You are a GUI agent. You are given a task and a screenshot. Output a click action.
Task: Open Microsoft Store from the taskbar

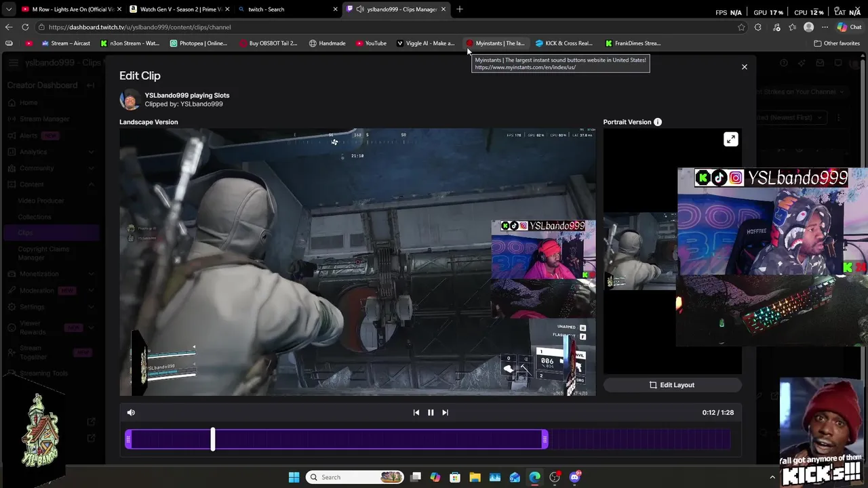click(455, 477)
